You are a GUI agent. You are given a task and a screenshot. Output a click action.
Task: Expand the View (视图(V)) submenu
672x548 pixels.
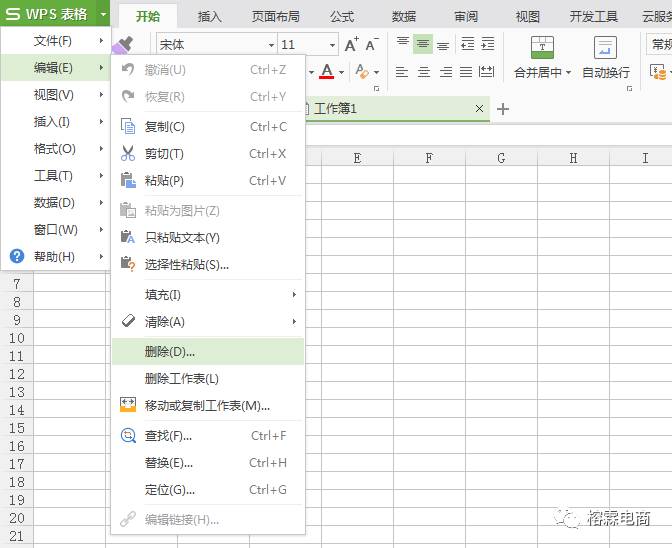(x=56, y=94)
